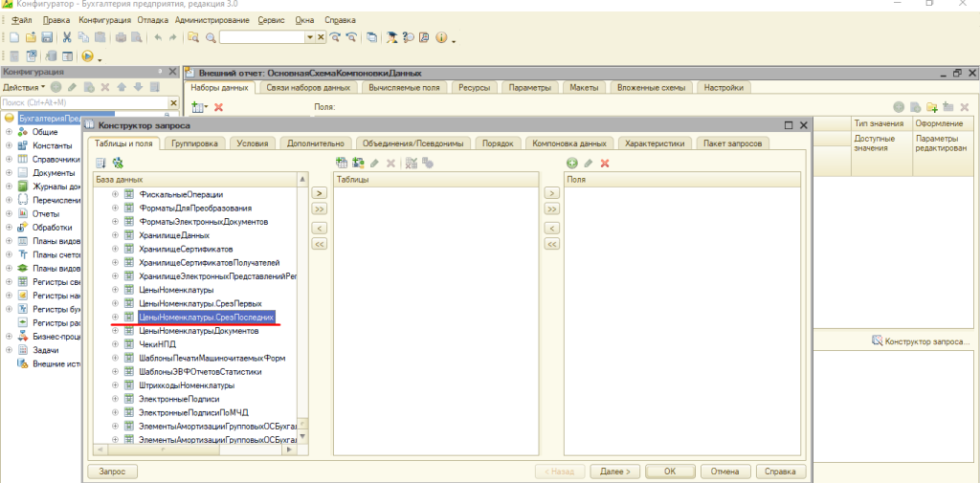Image resolution: width=980 pixels, height=483 pixels.
Task: Click the red delete data set icon
Action: (218, 107)
